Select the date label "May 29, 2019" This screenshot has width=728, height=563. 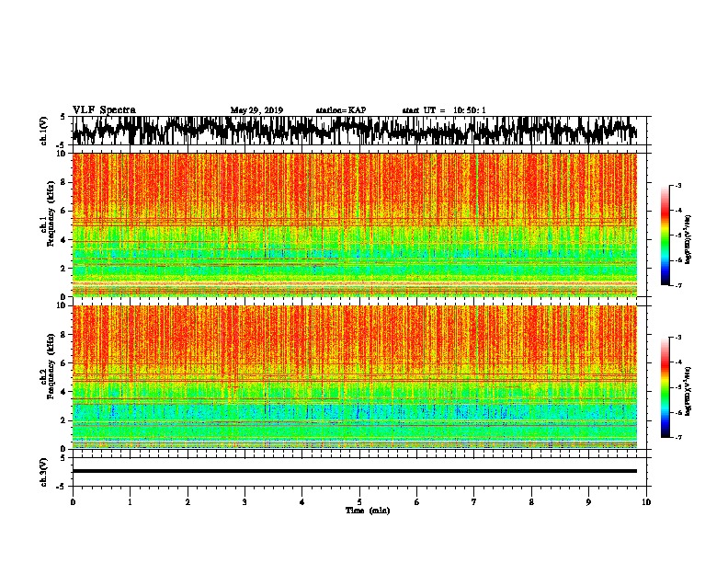[256, 110]
